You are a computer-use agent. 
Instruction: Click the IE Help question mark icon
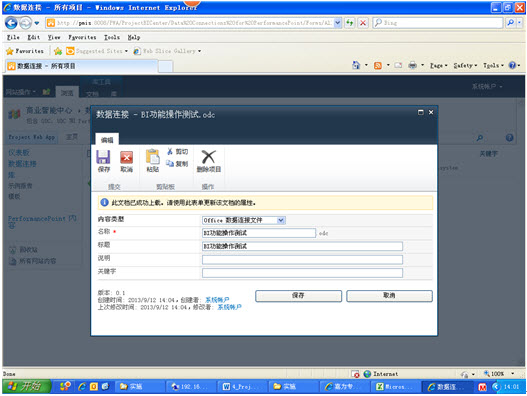click(x=512, y=66)
